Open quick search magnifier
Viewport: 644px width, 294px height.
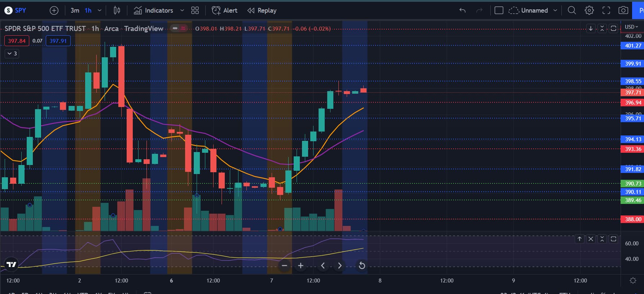[x=572, y=10]
